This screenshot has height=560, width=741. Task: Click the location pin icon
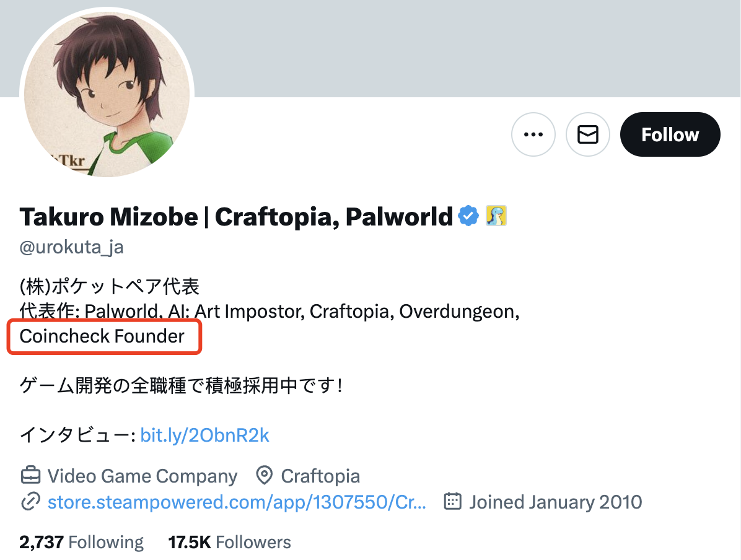265,476
